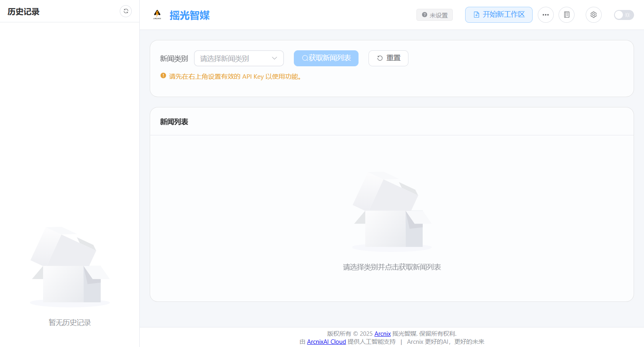Viewport: 644px width, 347px height.
Task: Click the question mark in 未设置 badge
Action: [x=424, y=15]
